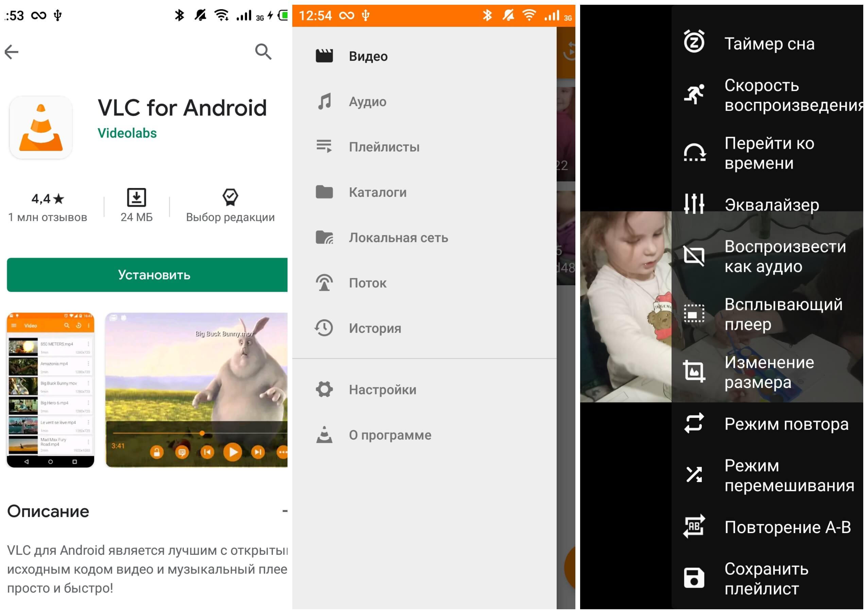Tap the history clock icon
The width and height of the screenshot is (868, 614).
(x=324, y=328)
